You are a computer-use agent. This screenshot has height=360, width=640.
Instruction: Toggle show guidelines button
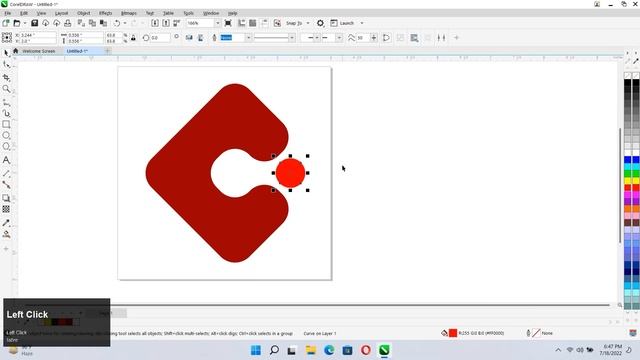[264, 23]
